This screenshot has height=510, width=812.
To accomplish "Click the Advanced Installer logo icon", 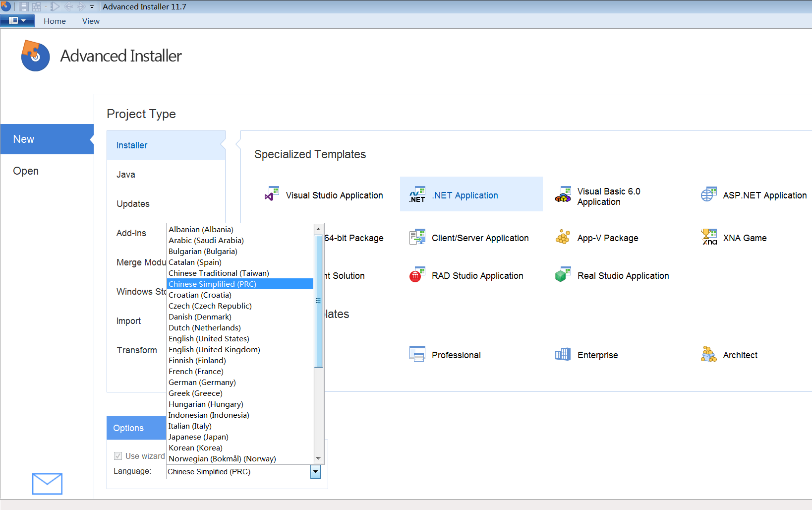I will [x=35, y=56].
